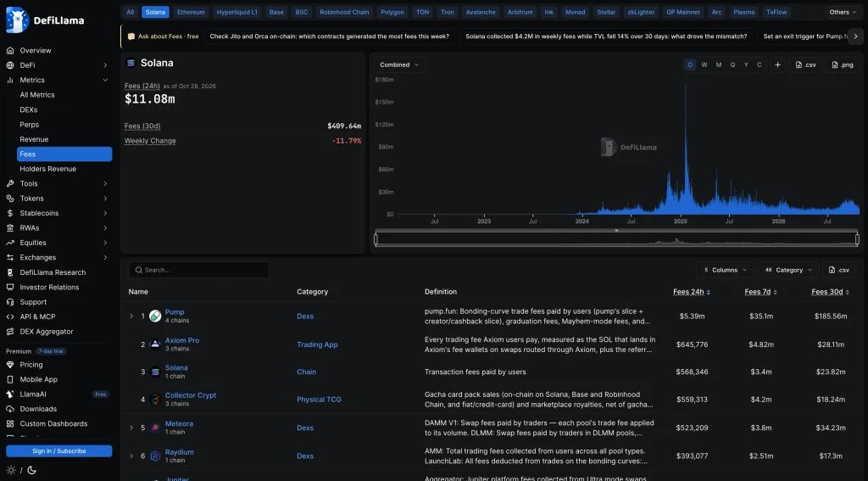Screen dimensions: 868x481
Task: Click the right handle of chart range slider
Action: [x=857, y=239]
